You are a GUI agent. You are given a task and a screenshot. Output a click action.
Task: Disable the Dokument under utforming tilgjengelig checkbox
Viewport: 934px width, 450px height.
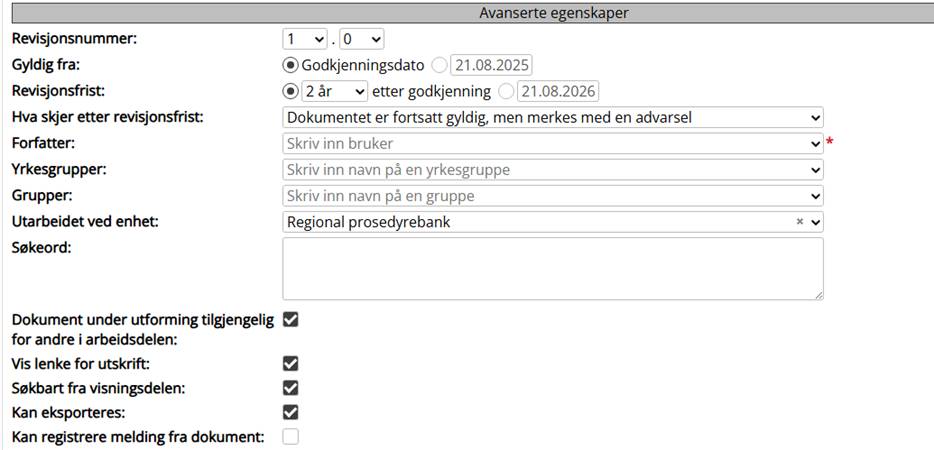click(x=291, y=320)
